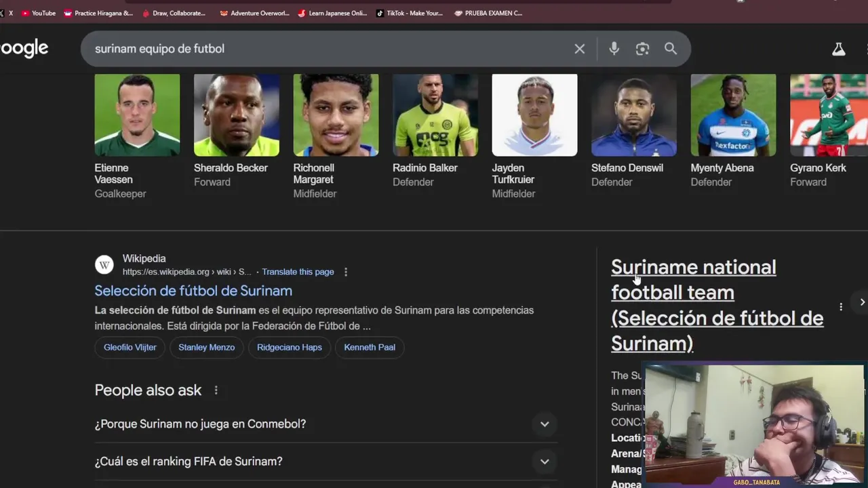Select Richonell Margaret player photo

pyautogui.click(x=336, y=115)
